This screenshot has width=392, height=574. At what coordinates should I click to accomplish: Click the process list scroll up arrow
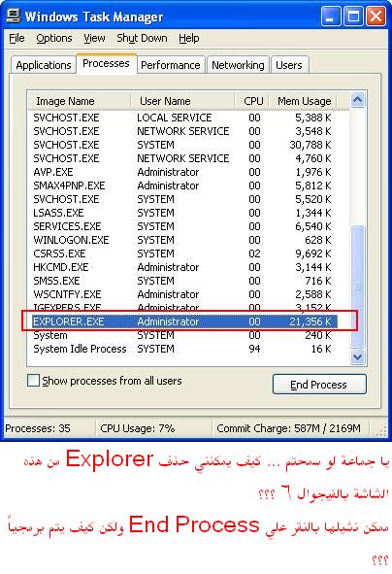point(357,100)
